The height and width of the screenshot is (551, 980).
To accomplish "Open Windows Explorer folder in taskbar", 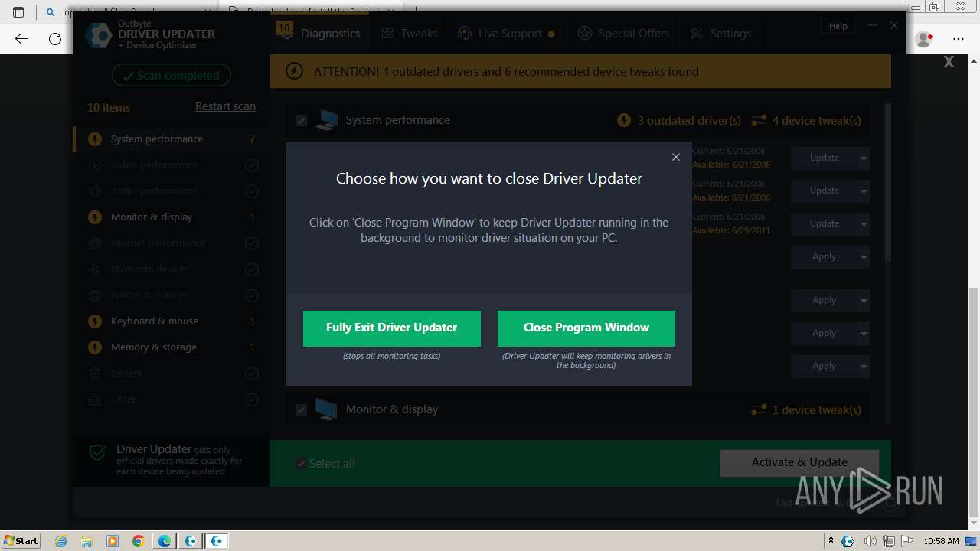I will point(87,541).
